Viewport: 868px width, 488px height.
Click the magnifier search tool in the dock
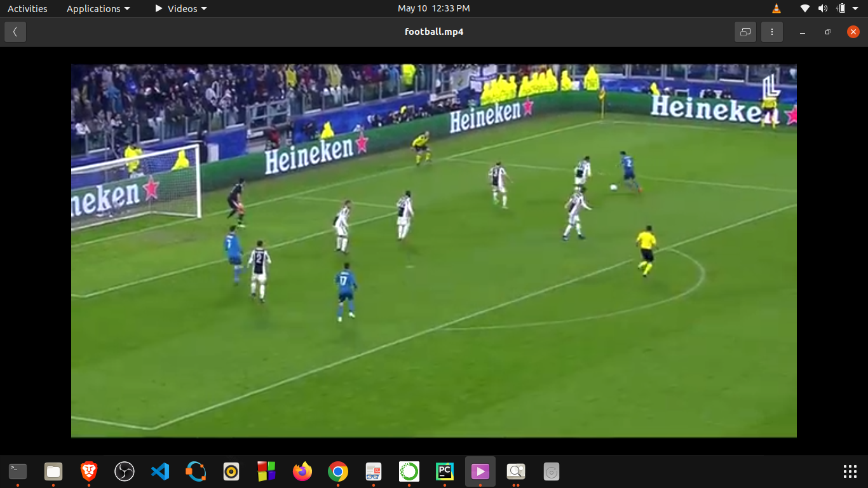[x=515, y=472]
